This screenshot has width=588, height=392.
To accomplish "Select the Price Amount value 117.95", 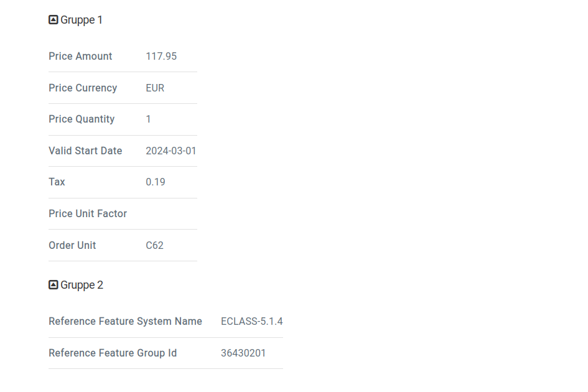I will tap(161, 56).
